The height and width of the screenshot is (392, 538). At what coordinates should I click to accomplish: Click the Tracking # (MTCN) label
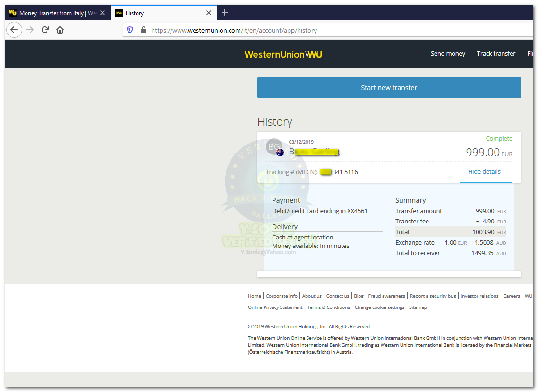[x=291, y=172]
